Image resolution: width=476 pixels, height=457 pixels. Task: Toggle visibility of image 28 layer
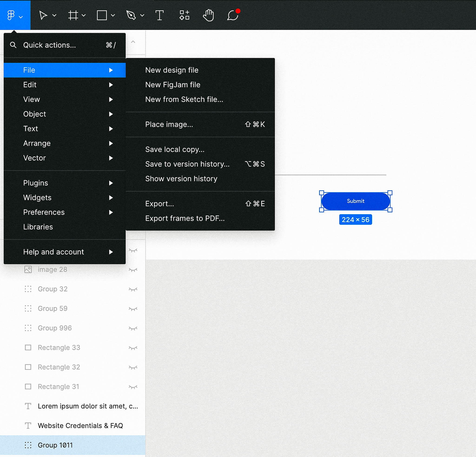click(133, 270)
